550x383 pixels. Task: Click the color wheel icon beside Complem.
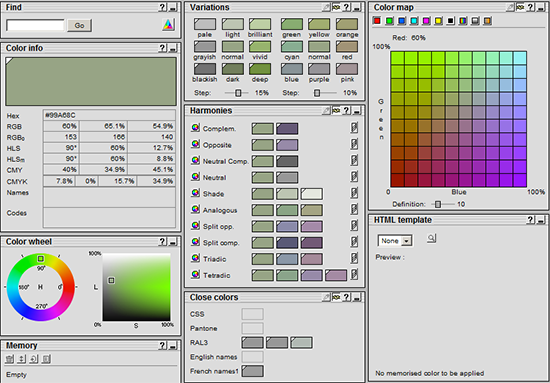[195, 128]
